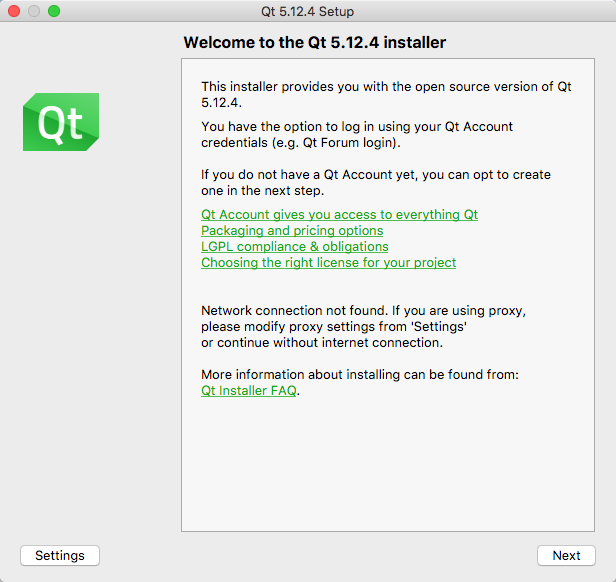Click text 'Network connection not found. If you are using proxy,'
Screen dimensions: 616x582
pyautogui.click(x=363, y=311)
